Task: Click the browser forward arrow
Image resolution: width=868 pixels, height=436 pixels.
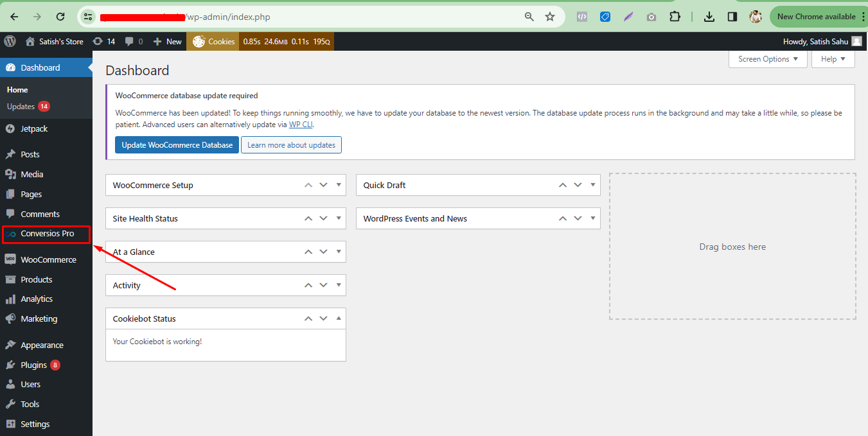Action: point(37,17)
